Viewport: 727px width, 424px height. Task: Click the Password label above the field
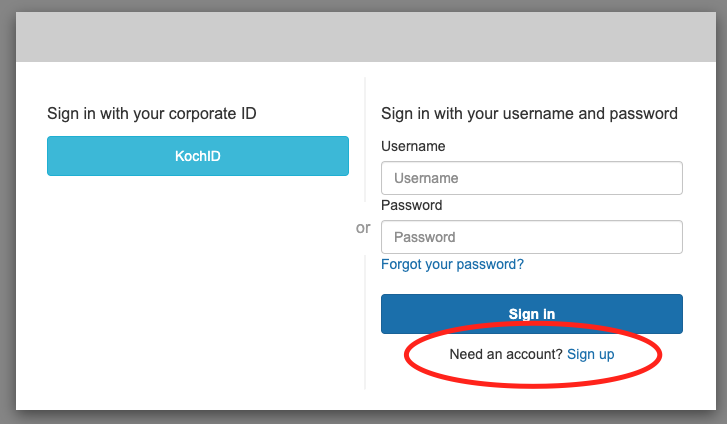pyautogui.click(x=411, y=205)
